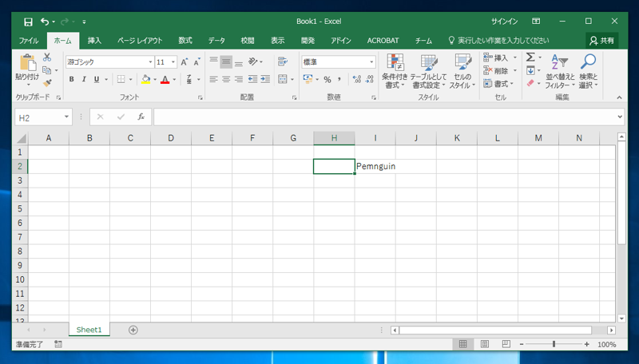Screen dimensions: 639x364
Task: Collapse the ribbon with the chevron
Action: (619, 97)
